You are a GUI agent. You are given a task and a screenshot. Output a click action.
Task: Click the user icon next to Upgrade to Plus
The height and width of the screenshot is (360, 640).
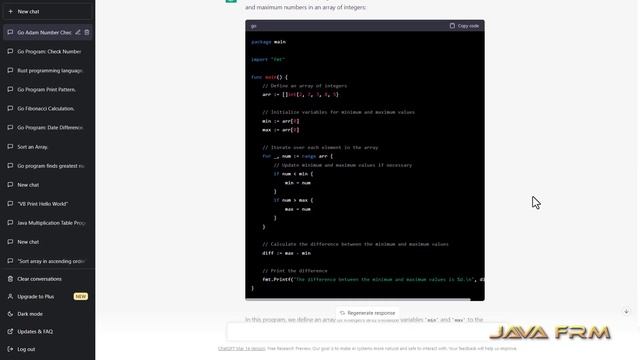click(x=10, y=296)
